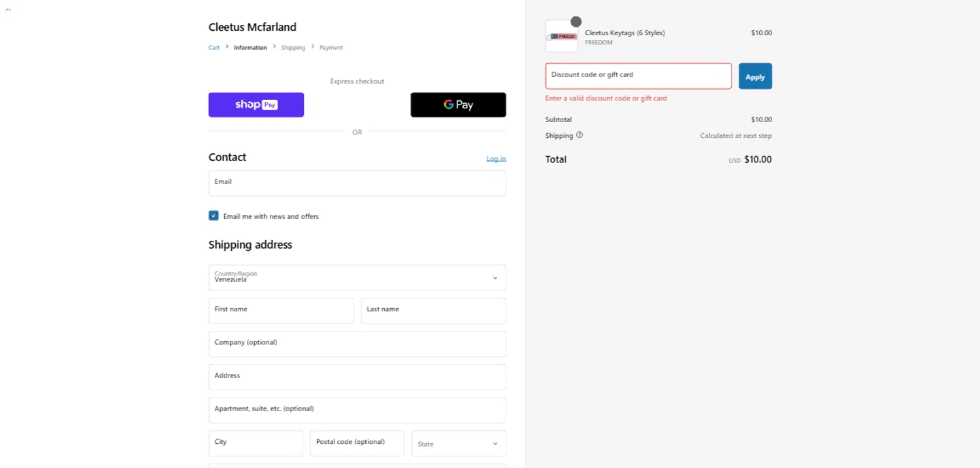Viewport: 980px width, 468px height.
Task: Focus the Company (optional) field
Action: (x=357, y=344)
